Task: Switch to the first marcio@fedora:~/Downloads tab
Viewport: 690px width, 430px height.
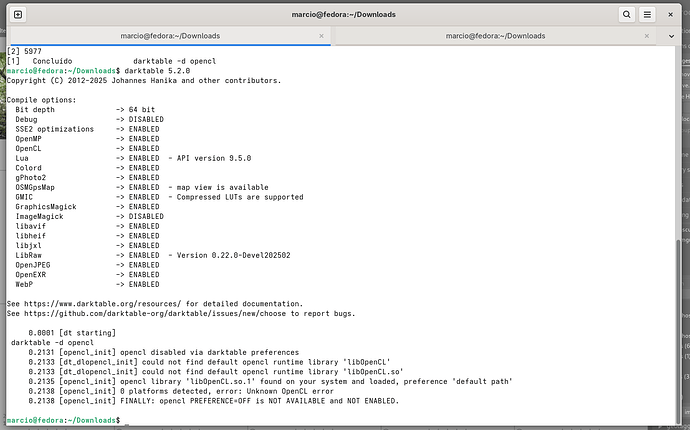Action: 170,36
